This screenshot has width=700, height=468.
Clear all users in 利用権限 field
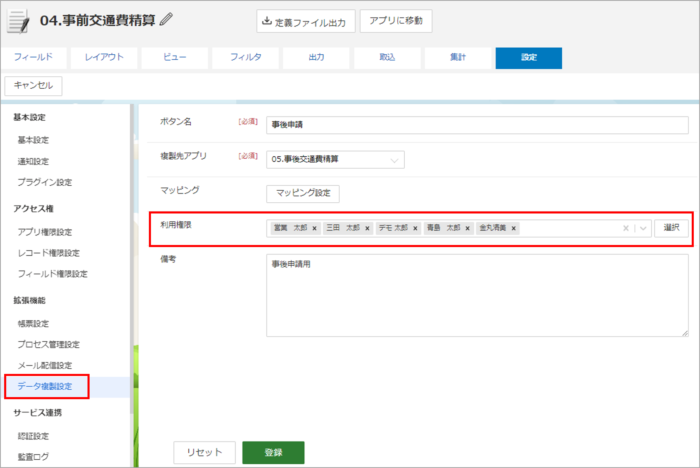[626, 228]
